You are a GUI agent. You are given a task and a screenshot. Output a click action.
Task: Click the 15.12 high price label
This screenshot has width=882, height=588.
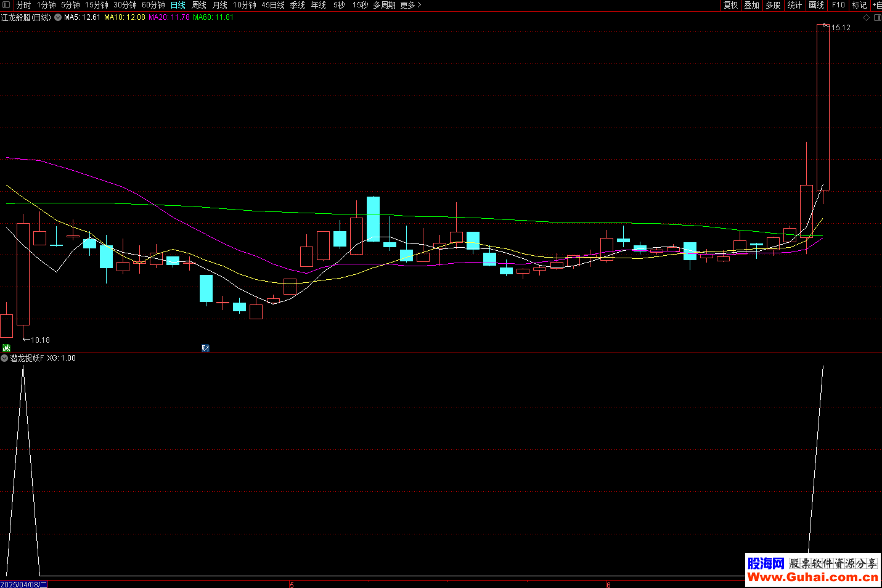coord(841,28)
